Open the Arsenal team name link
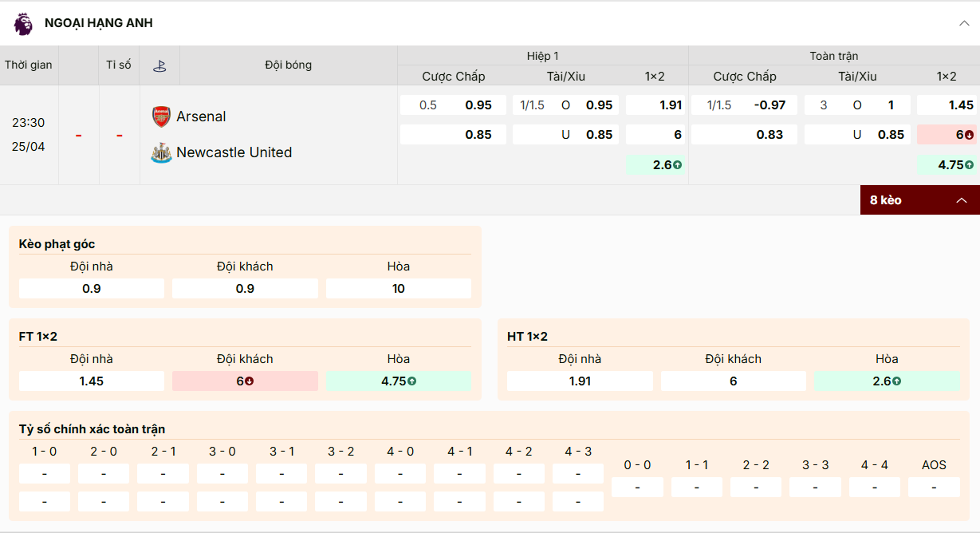 [201, 116]
